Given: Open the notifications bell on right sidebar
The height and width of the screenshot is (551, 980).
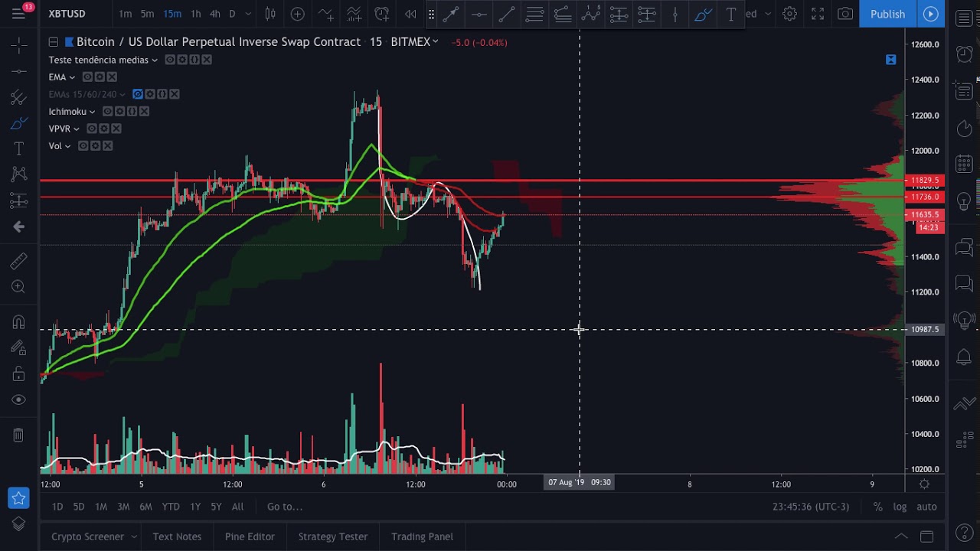Looking at the screenshot, I should (965, 357).
